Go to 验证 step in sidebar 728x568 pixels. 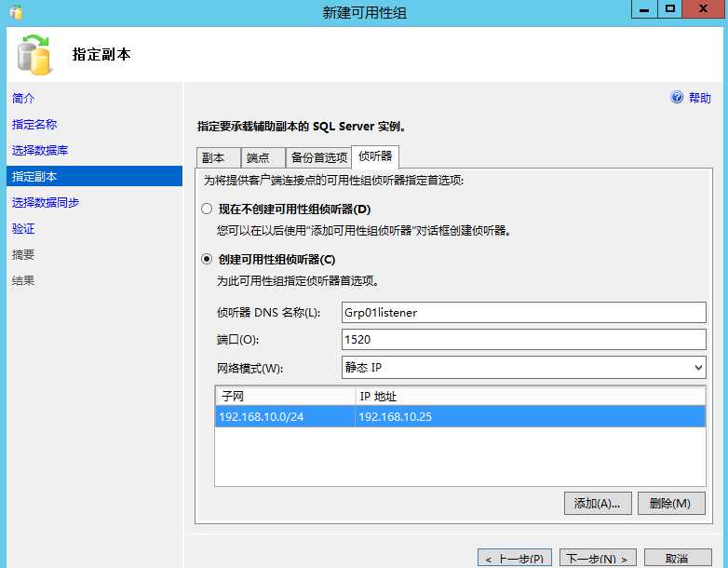click(x=23, y=228)
